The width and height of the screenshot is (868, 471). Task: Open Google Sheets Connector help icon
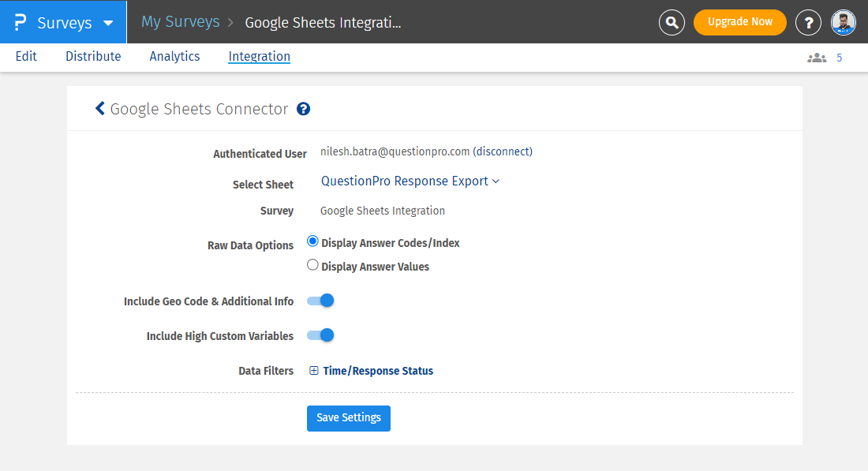303,110
